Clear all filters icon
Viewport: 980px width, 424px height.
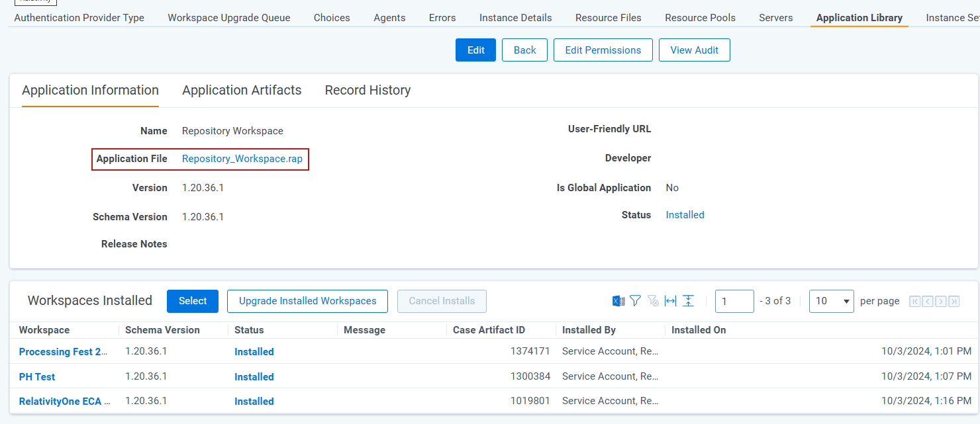click(653, 301)
